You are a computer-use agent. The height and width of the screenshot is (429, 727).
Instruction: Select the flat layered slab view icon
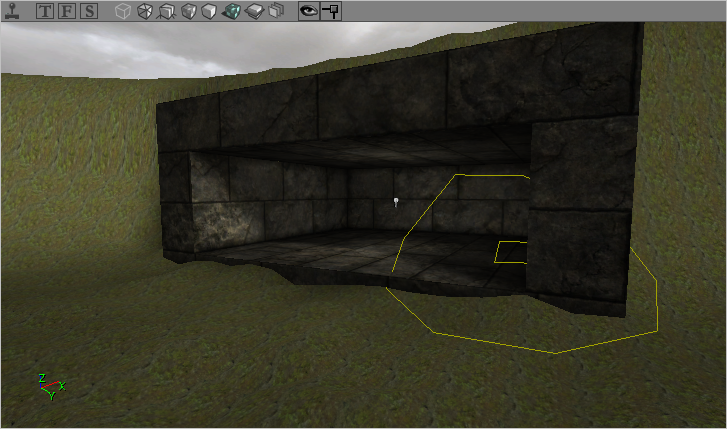254,12
